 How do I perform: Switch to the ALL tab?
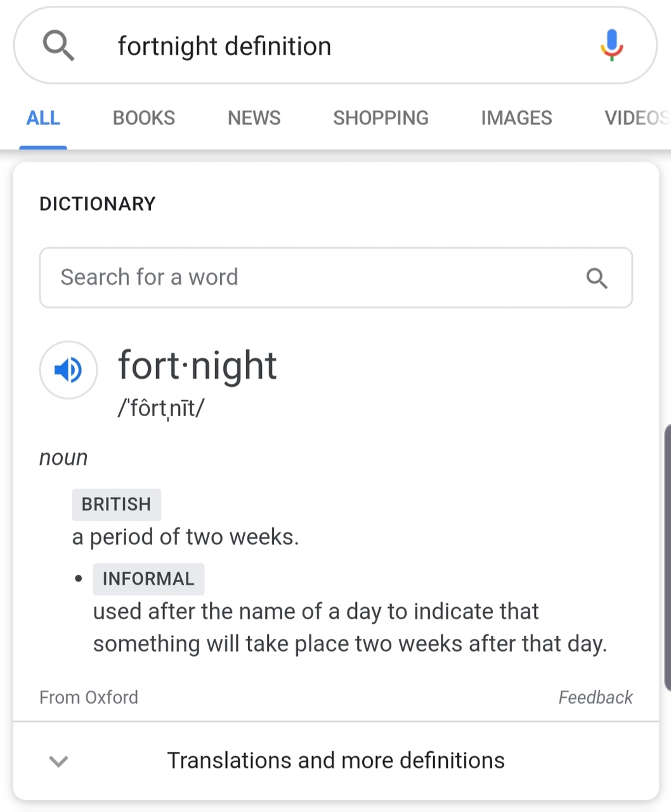click(43, 118)
